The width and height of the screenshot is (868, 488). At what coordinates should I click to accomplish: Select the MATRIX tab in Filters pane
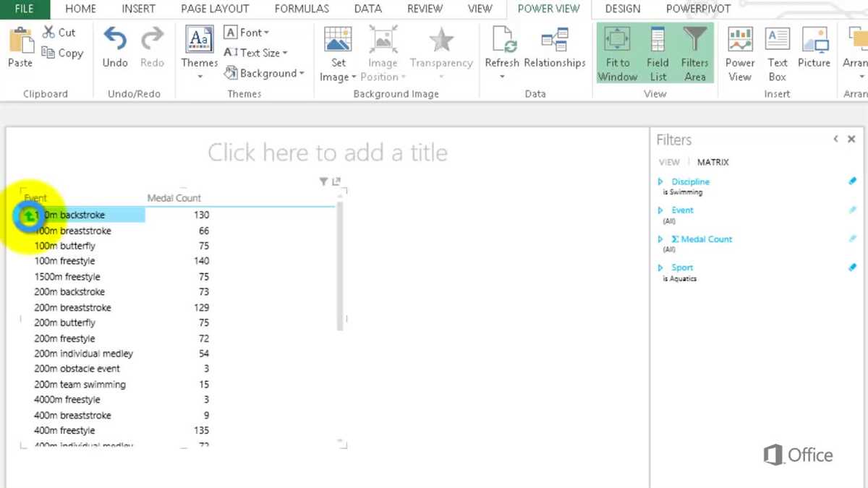[712, 161]
